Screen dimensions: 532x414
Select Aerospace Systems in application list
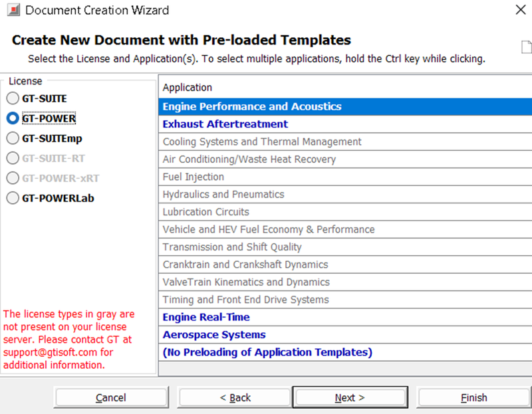click(345, 335)
